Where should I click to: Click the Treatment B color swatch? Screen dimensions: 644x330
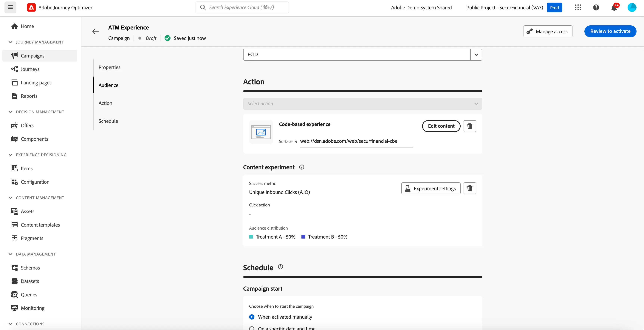tap(303, 237)
